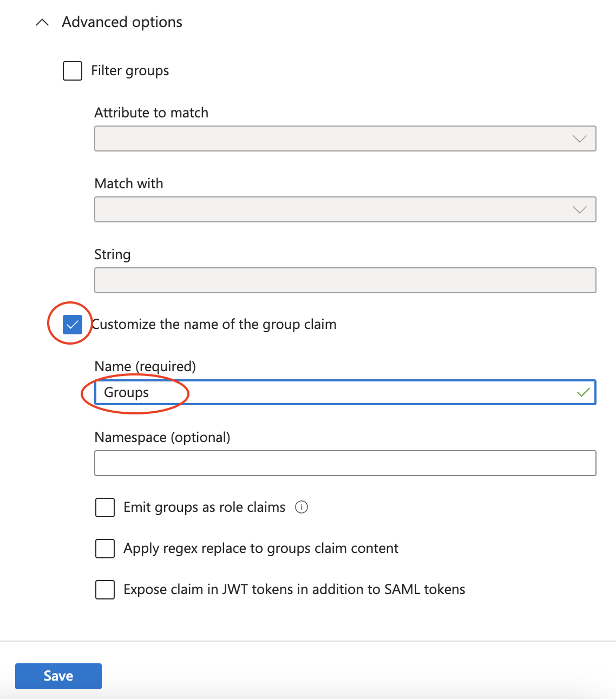Click the info icon beside role claims
This screenshot has width=616, height=699.
(302, 507)
